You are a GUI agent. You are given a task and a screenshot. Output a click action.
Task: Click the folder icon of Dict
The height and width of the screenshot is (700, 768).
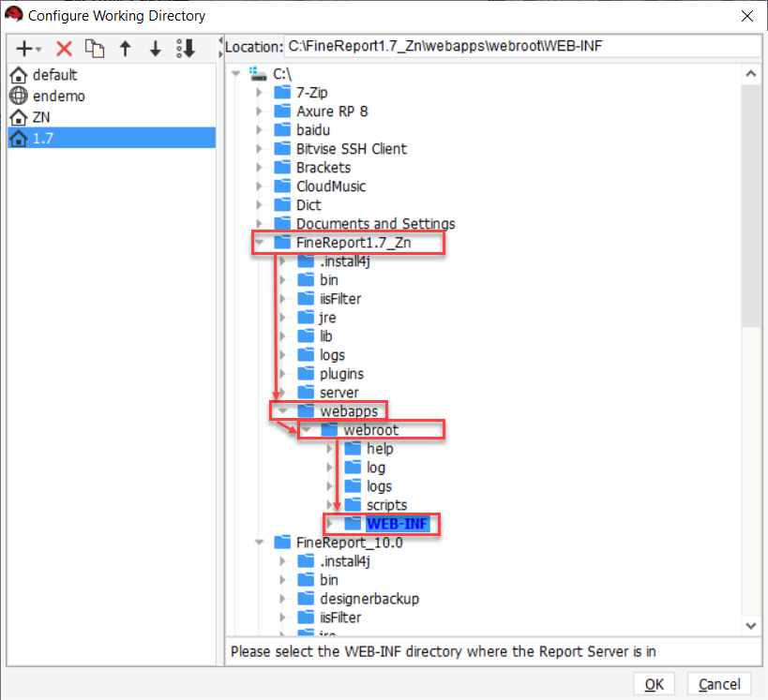(282, 204)
